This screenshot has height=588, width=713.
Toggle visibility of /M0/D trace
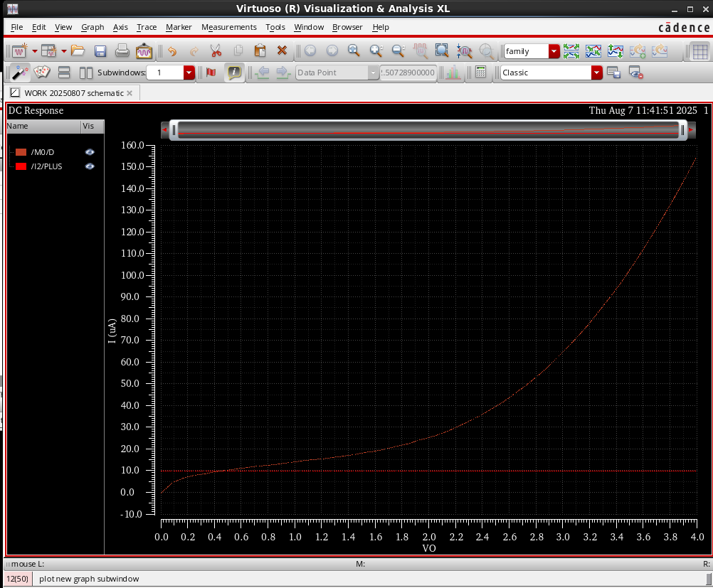(90, 152)
